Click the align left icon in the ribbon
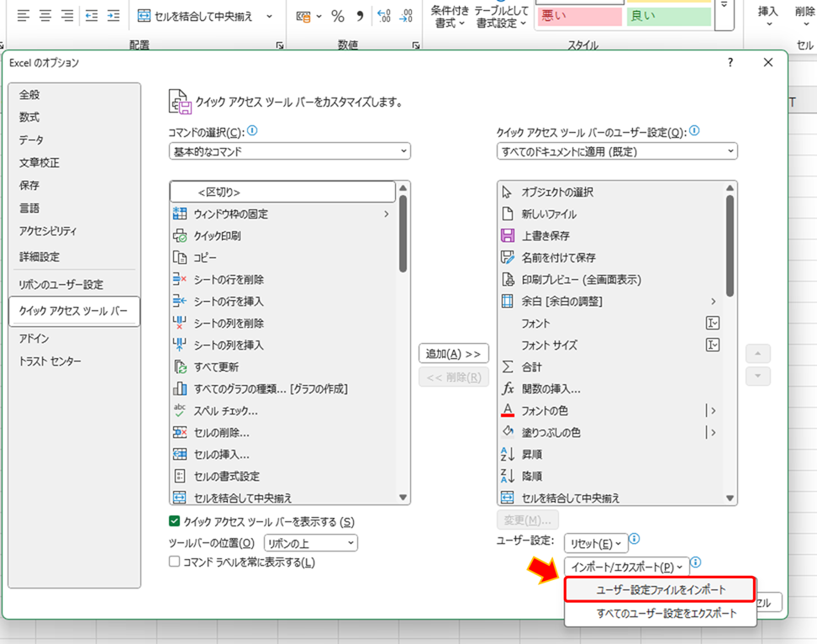 point(23,16)
